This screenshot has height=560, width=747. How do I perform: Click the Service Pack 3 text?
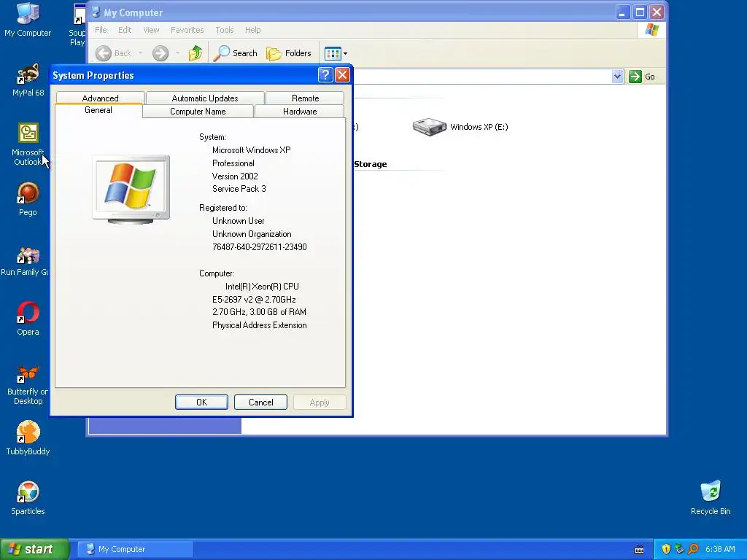(239, 189)
